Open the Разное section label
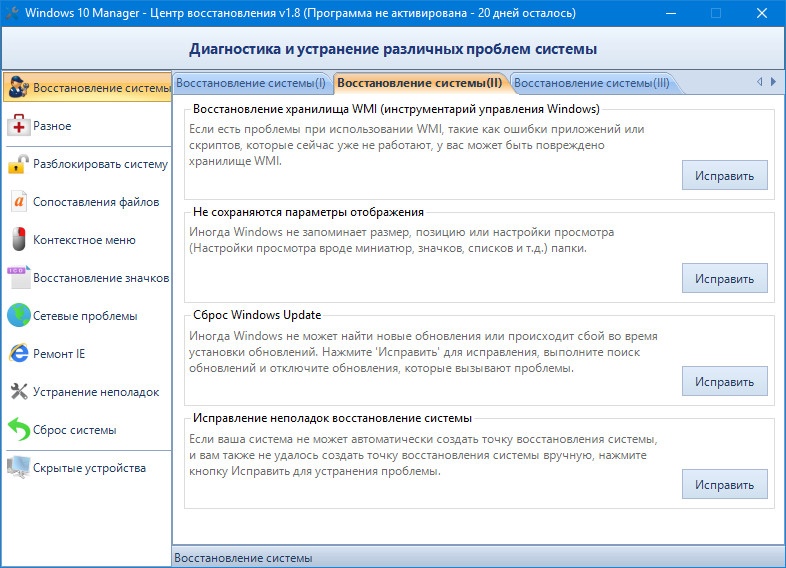Image resolution: width=786 pixels, height=568 pixels. point(52,126)
